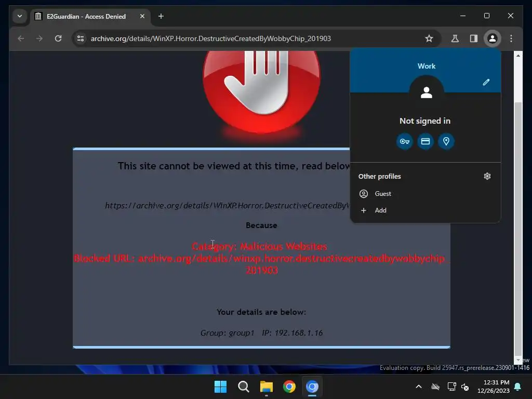Click the Category: Malicious Websites text
This screenshot has width=532, height=399.
coord(259,246)
